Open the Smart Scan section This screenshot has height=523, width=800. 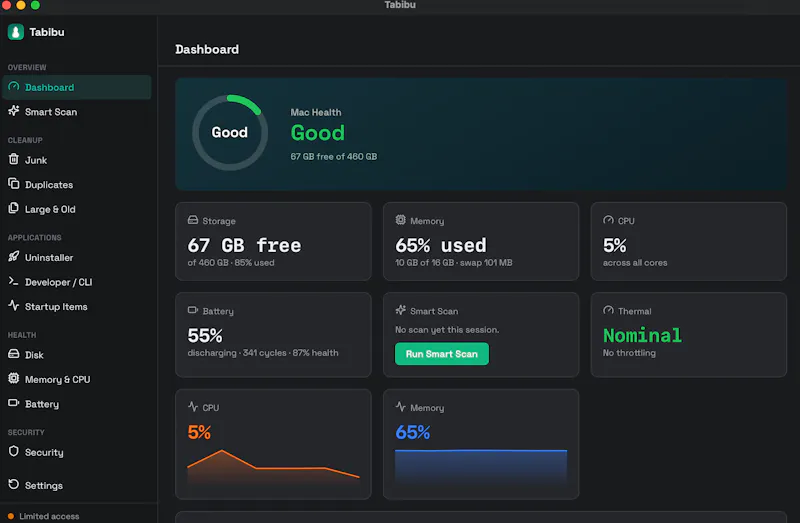[77, 112]
